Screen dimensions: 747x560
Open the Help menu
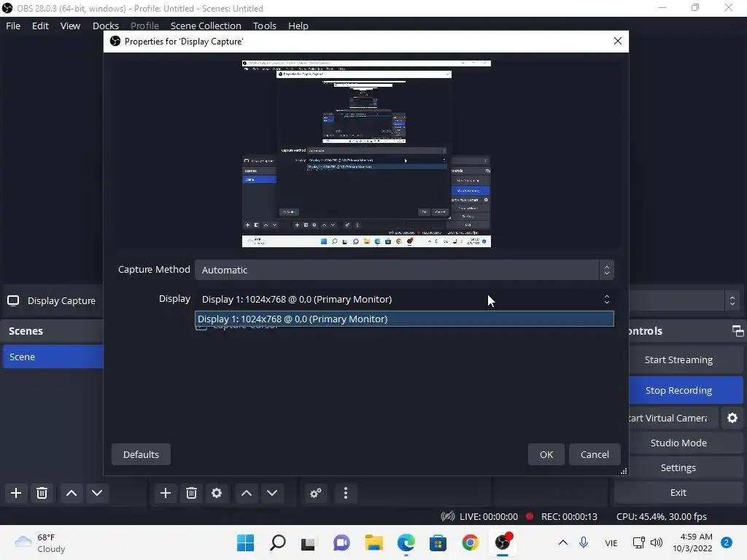(x=298, y=26)
